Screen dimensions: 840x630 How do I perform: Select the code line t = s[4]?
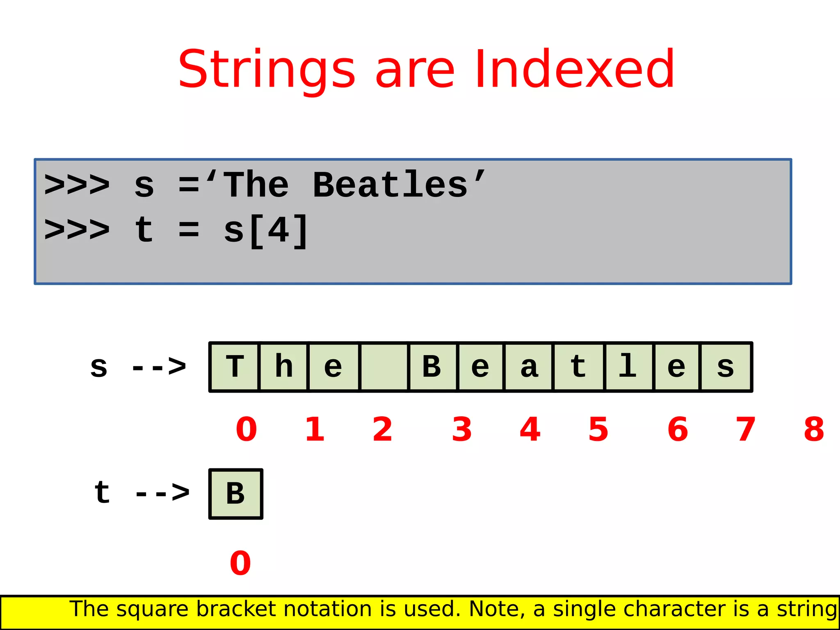176,231
